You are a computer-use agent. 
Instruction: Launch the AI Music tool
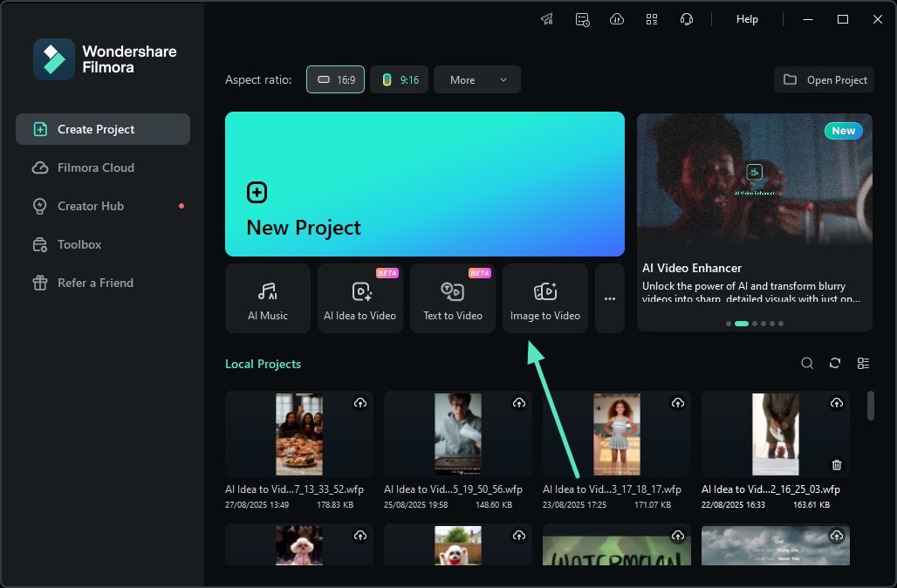pos(268,298)
